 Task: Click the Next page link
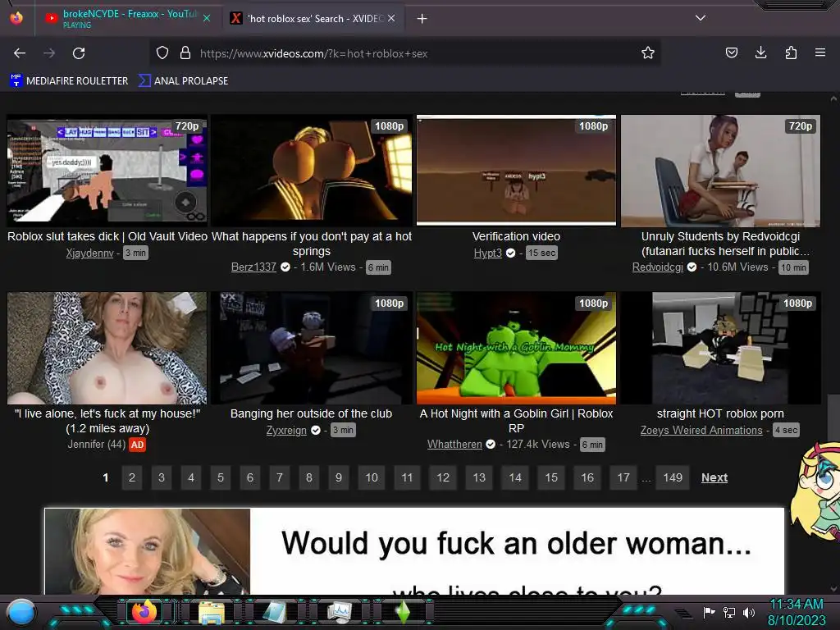[714, 477]
